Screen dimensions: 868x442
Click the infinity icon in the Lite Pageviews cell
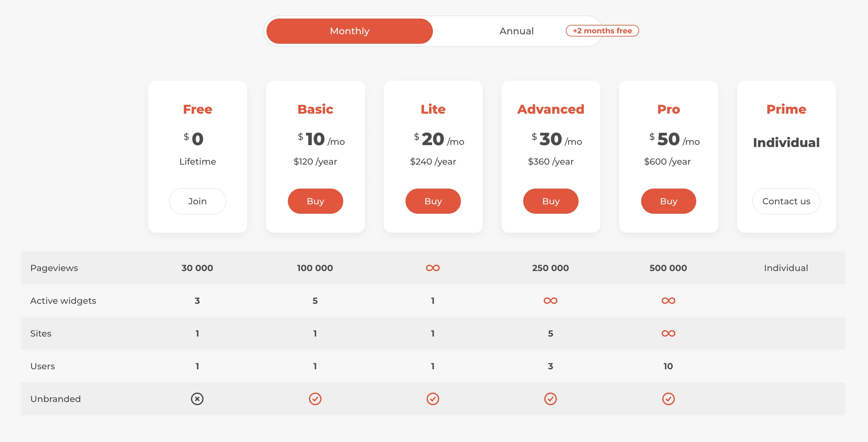(433, 268)
